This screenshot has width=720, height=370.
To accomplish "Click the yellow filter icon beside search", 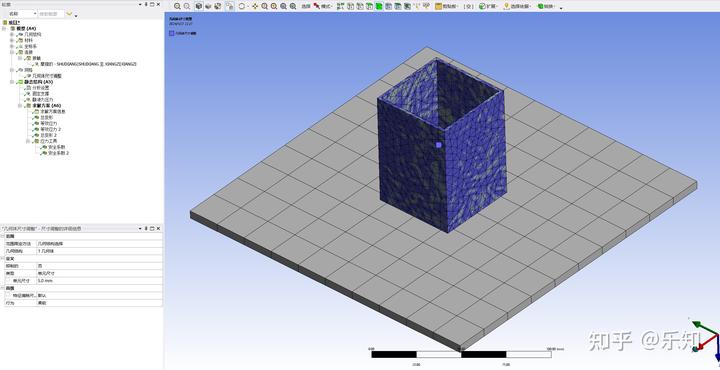I will pyautogui.click(x=69, y=13).
